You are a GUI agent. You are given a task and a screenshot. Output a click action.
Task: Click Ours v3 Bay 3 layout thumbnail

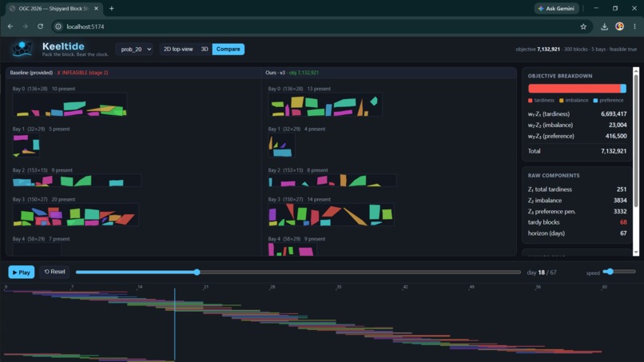click(x=331, y=215)
